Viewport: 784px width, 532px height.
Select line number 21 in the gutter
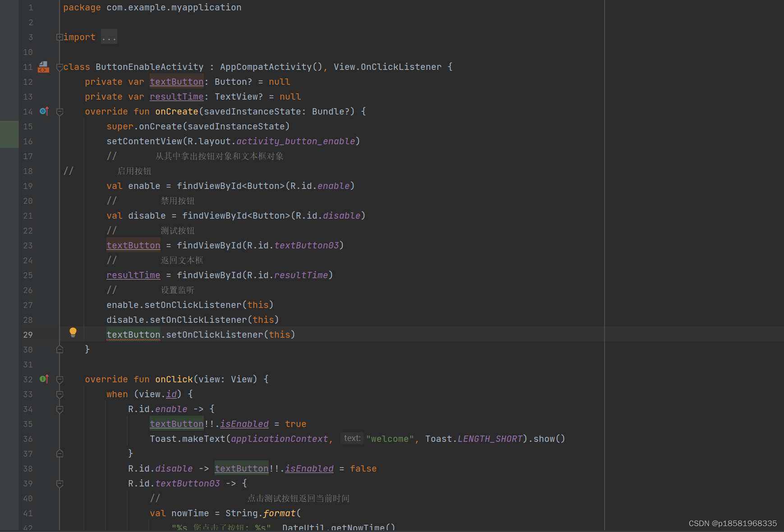[x=28, y=216]
